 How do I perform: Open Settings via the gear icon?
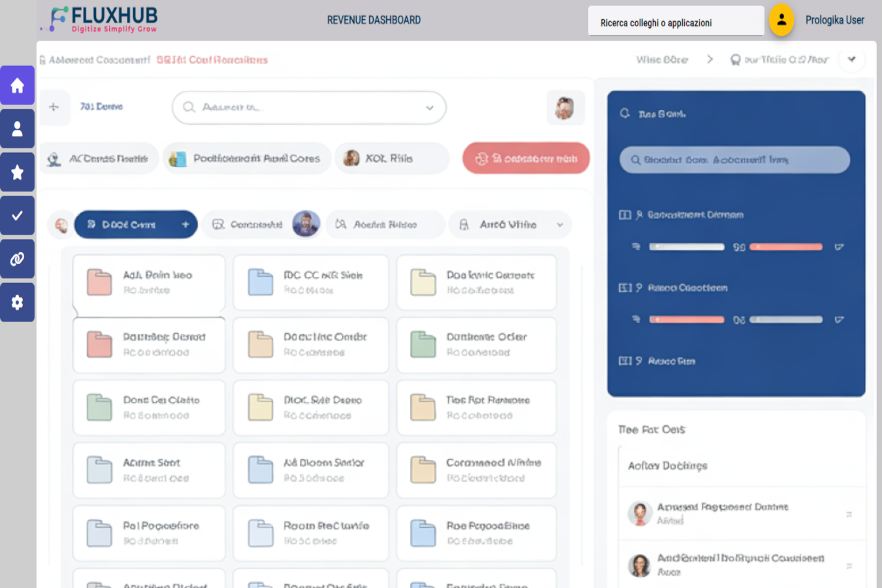point(18,302)
